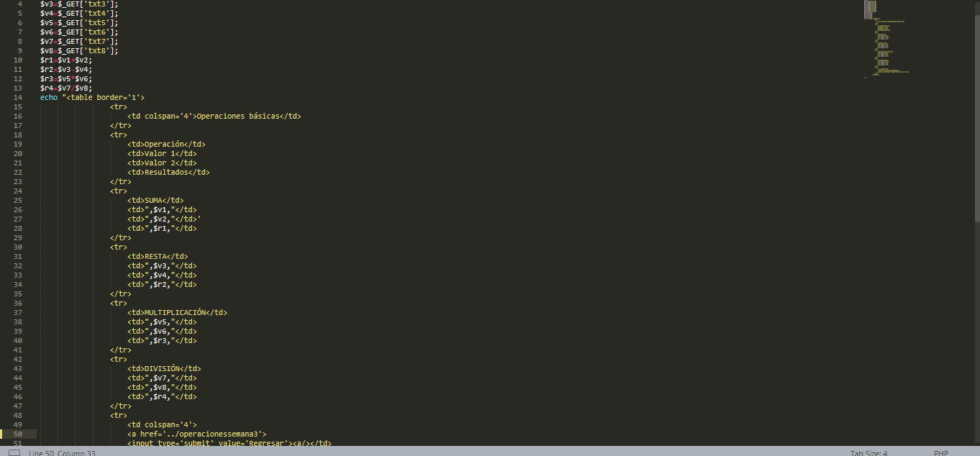Click the 'Operaciones básicas' header cell text

click(x=237, y=116)
